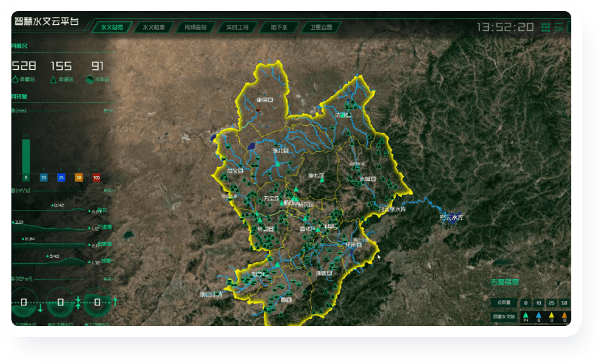
Task: Toggle the 10 rainfall legend box
Action: click(x=539, y=303)
